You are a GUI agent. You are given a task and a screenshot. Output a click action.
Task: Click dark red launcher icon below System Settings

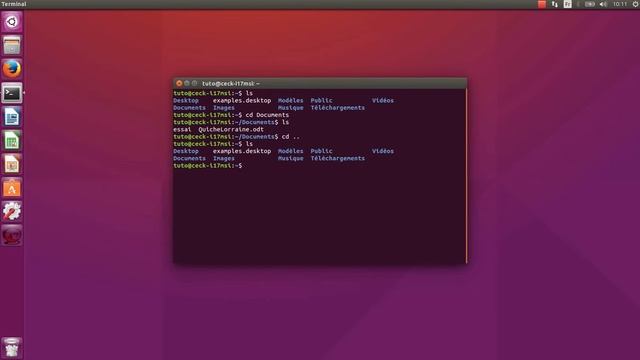[x=11, y=235]
